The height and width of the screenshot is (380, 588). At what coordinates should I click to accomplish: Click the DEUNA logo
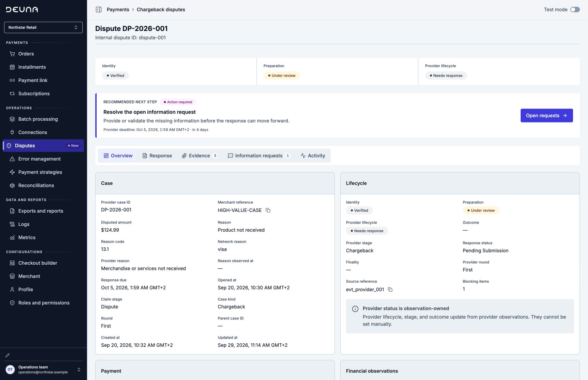[22, 10]
